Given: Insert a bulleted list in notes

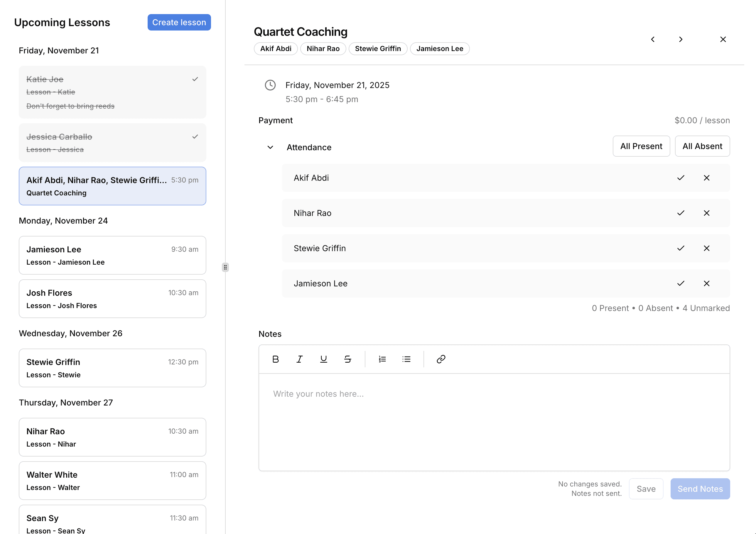Looking at the screenshot, I should point(406,359).
